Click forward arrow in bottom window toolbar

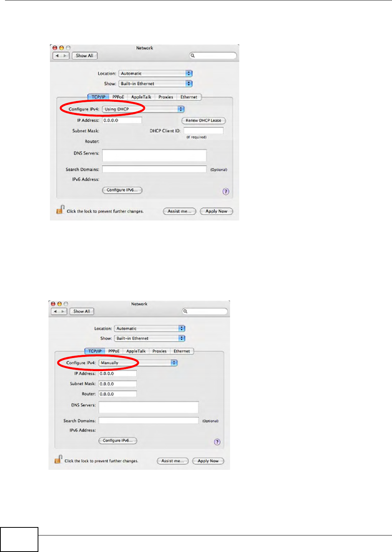(x=63, y=312)
